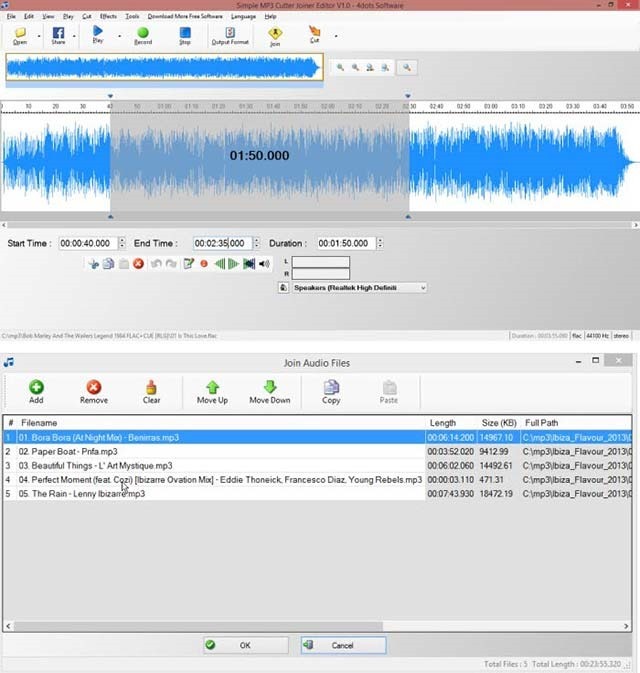640x673 pixels.
Task: Click the yellow Join toolbar icon
Action: (x=275, y=33)
